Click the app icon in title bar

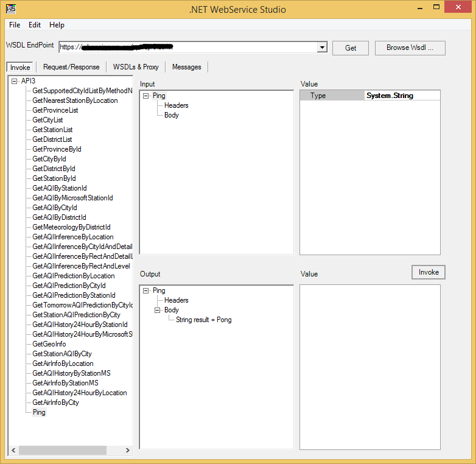pyautogui.click(x=11, y=9)
